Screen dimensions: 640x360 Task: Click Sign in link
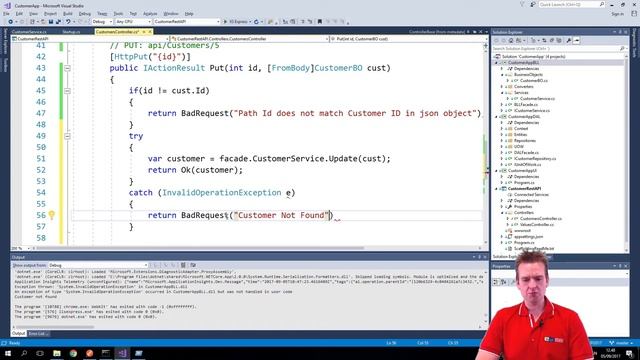(x=617, y=14)
